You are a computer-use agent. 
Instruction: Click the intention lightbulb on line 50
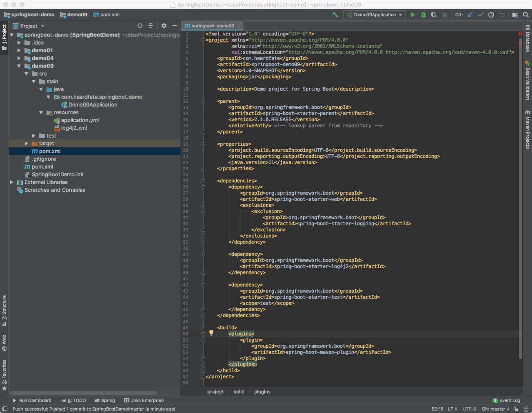point(211,333)
